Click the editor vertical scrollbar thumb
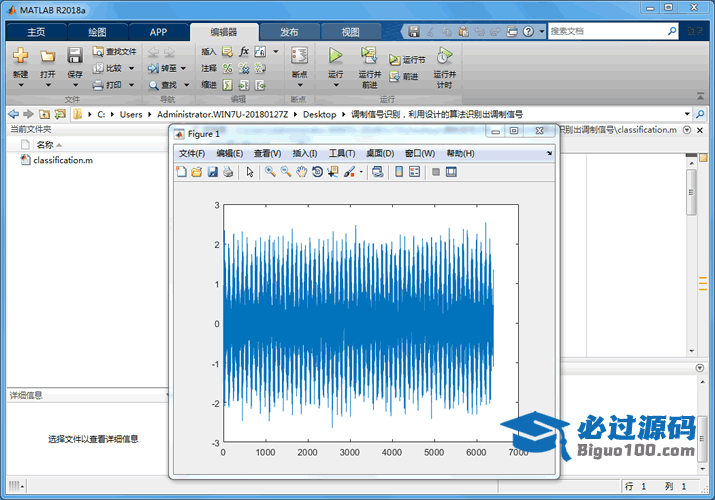This screenshot has width=715, height=500. 691,190
